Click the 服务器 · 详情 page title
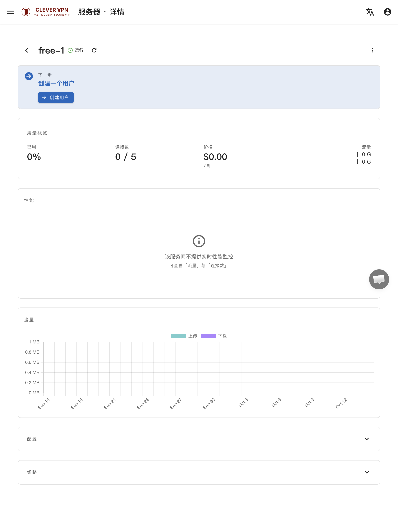 tap(101, 12)
